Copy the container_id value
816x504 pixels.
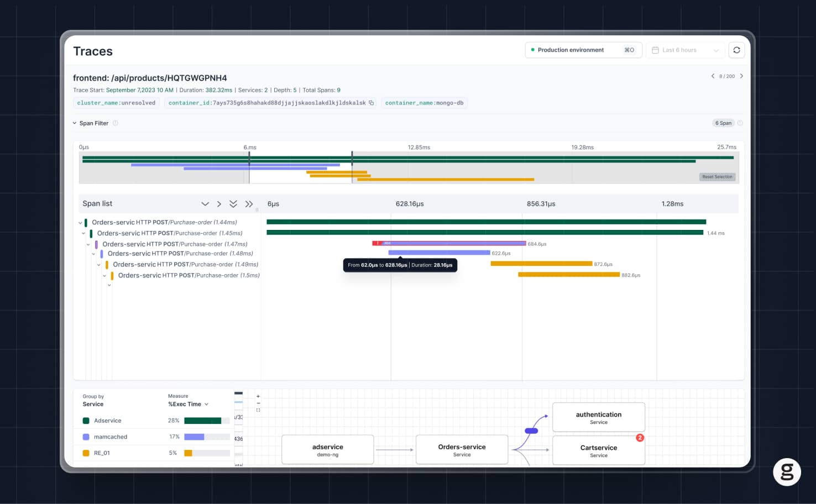click(372, 103)
